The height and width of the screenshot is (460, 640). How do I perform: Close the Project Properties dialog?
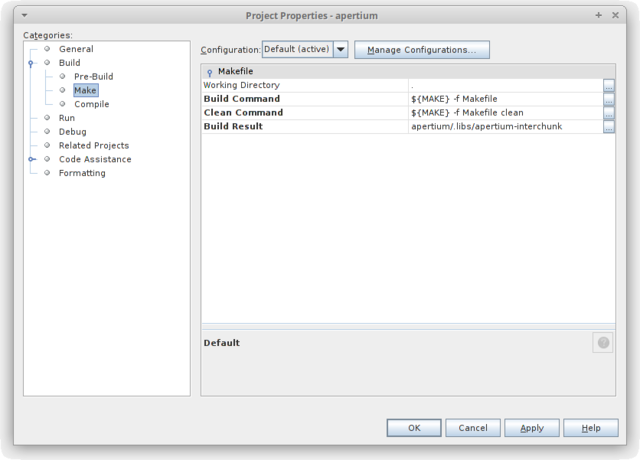(x=617, y=15)
